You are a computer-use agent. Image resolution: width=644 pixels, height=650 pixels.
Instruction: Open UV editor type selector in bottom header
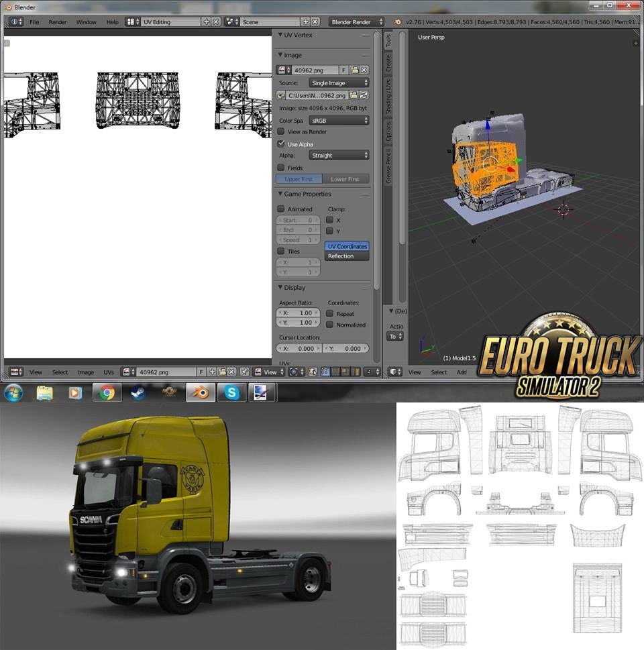tap(16, 372)
